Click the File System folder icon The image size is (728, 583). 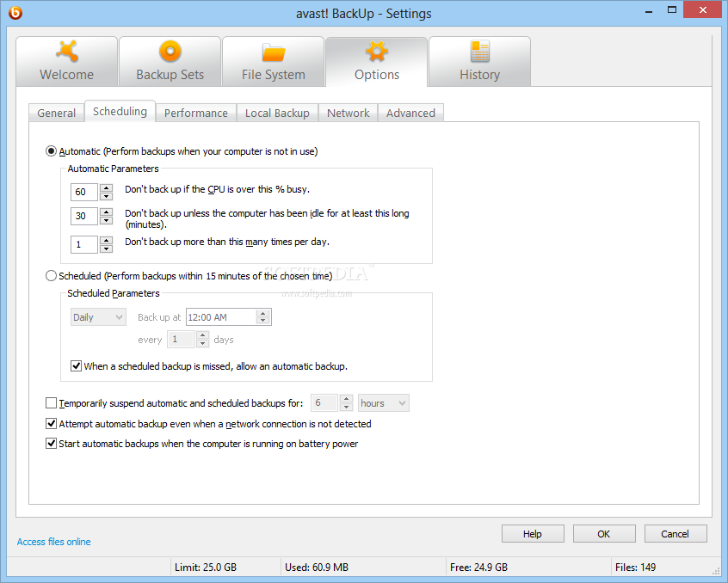point(274,52)
